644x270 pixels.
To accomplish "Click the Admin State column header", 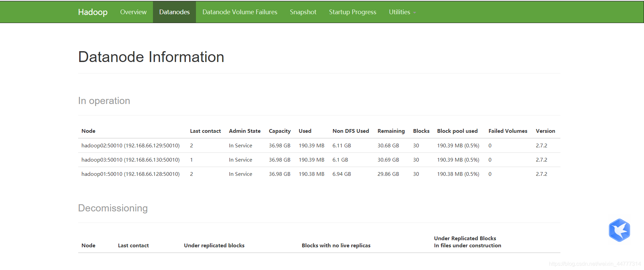I will pyautogui.click(x=245, y=131).
